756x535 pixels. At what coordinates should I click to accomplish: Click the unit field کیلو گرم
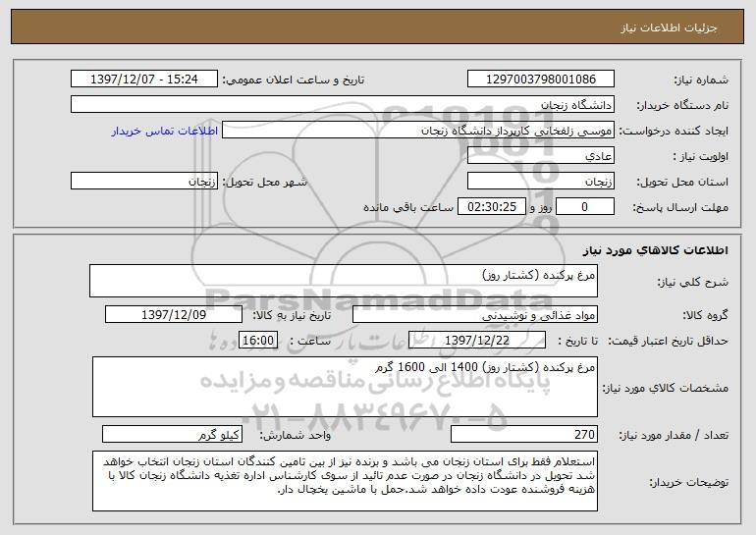click(172, 434)
